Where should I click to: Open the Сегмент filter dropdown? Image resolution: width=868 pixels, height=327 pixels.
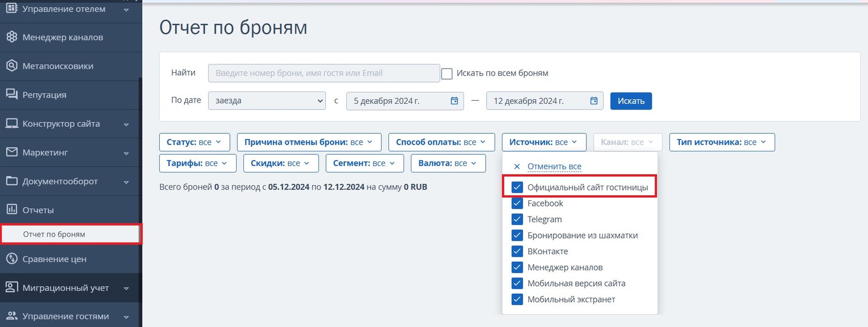coord(365,163)
